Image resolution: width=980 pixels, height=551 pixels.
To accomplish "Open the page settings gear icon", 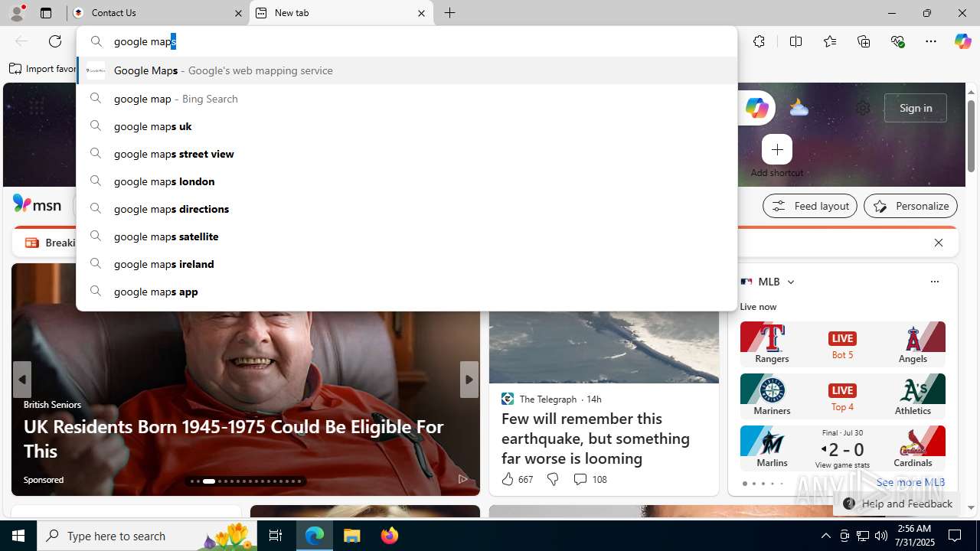I will [x=863, y=108].
